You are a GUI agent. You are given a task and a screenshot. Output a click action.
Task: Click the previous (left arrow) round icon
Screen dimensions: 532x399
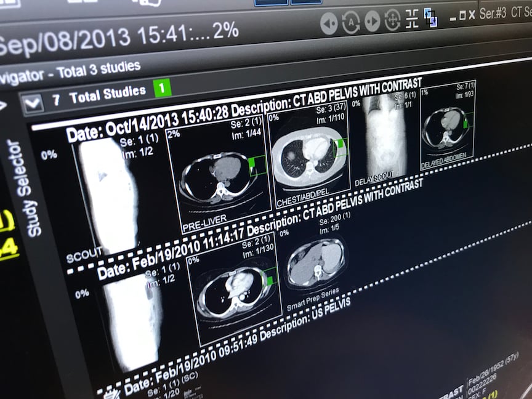(x=329, y=23)
